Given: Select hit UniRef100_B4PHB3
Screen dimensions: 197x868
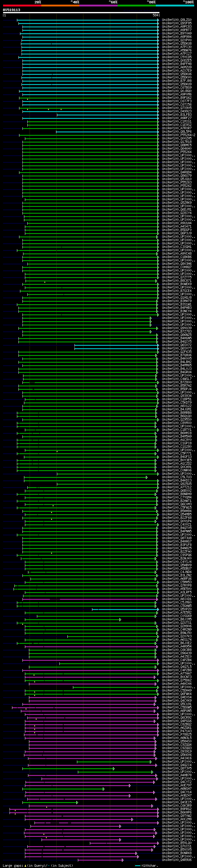Looking at the screenshot, I should pos(176,308).
